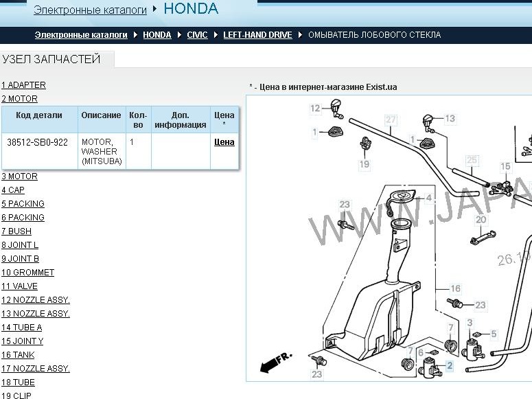Click the Y joint drawing labeled 15
This screenshot has height=399, width=532.
point(502,187)
